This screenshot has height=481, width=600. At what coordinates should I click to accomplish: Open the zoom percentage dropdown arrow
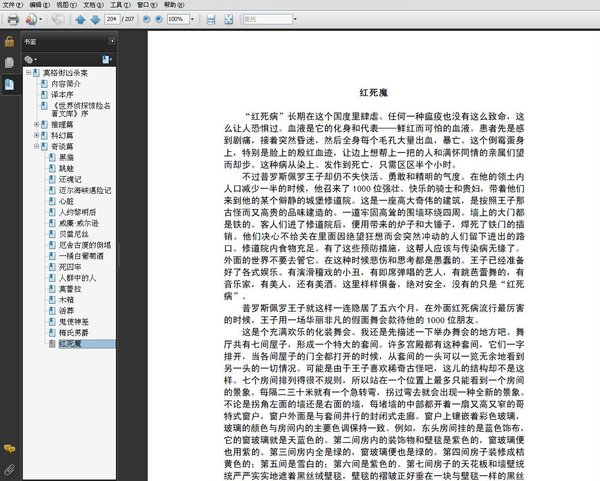[192, 19]
